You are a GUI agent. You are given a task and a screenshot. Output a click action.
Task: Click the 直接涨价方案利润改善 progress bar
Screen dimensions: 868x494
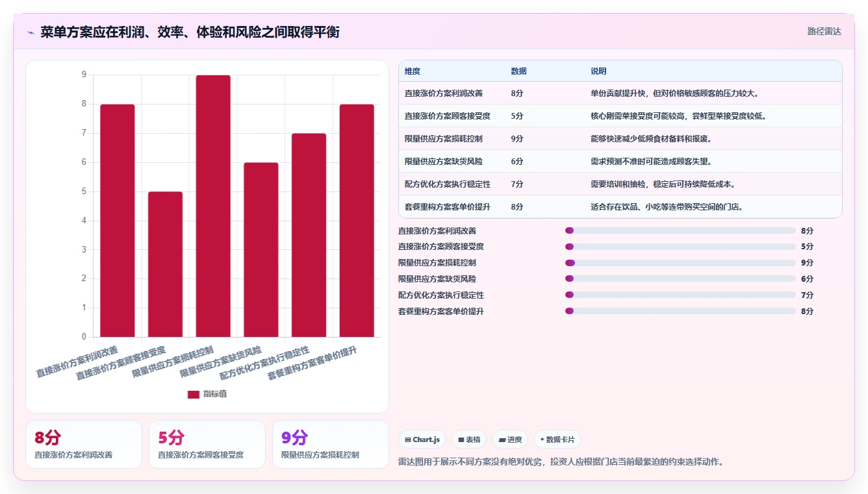680,230
